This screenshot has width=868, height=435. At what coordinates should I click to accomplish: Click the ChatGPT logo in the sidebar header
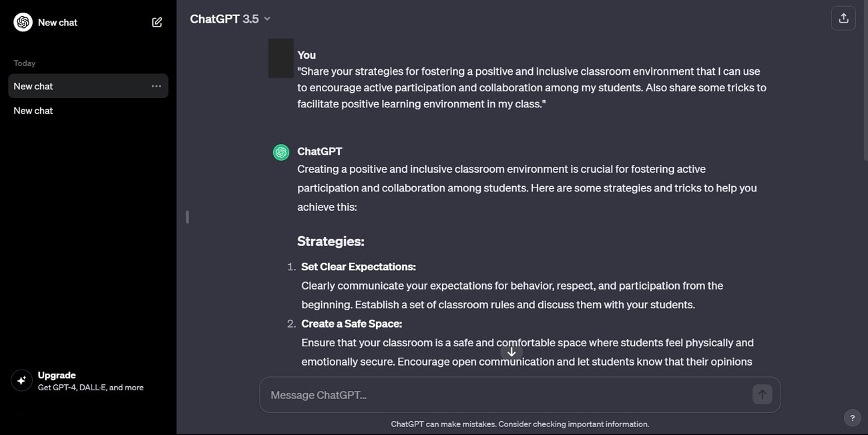(x=22, y=21)
